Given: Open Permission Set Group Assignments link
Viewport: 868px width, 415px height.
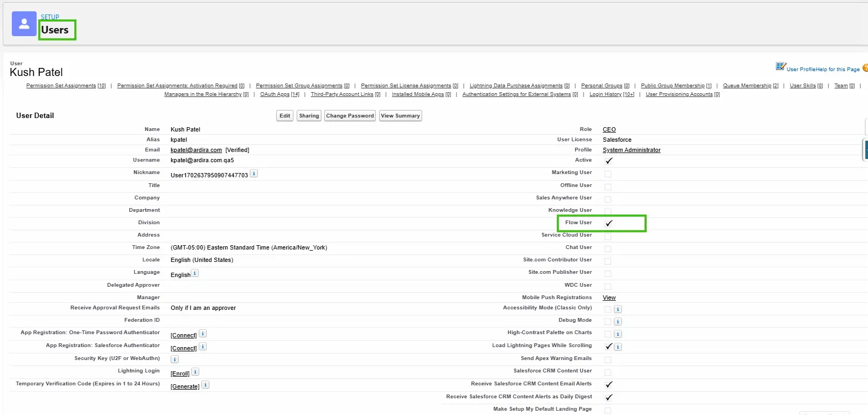Looking at the screenshot, I should click(303, 86).
